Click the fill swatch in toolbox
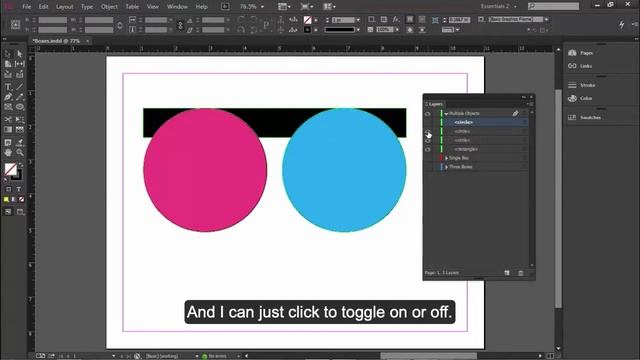 tap(10, 169)
